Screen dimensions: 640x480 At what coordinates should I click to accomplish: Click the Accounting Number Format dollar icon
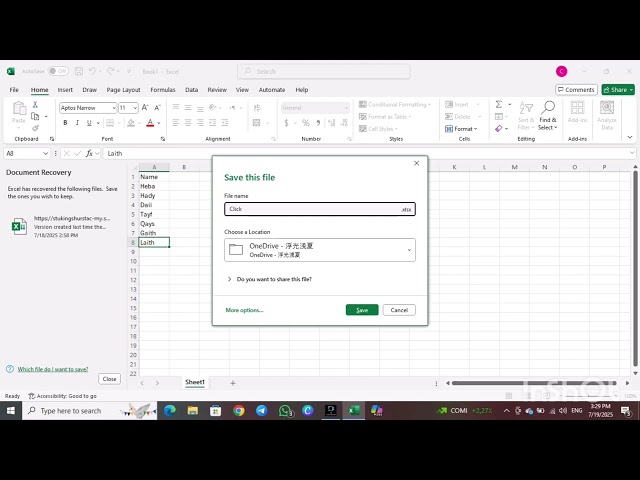tap(286, 122)
